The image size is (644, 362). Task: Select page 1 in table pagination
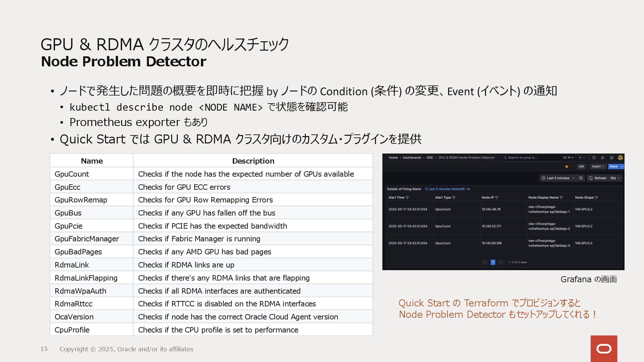(x=493, y=262)
